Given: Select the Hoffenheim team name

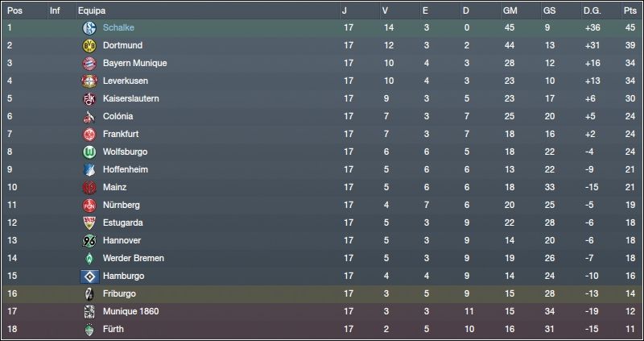Looking at the screenshot, I should (x=126, y=169).
